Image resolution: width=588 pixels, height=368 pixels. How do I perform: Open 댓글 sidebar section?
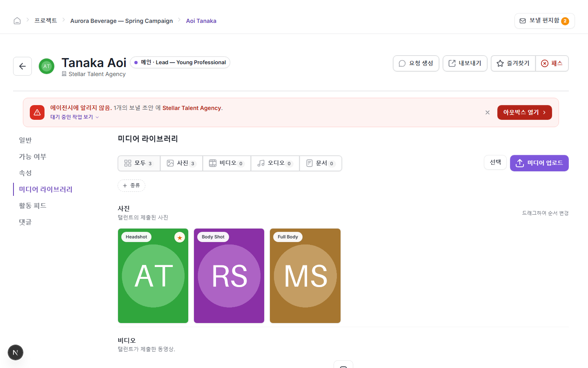tap(25, 222)
